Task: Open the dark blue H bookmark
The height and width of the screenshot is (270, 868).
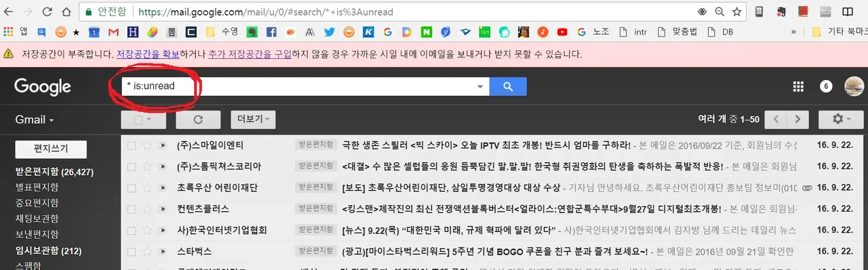Action: click(x=133, y=31)
